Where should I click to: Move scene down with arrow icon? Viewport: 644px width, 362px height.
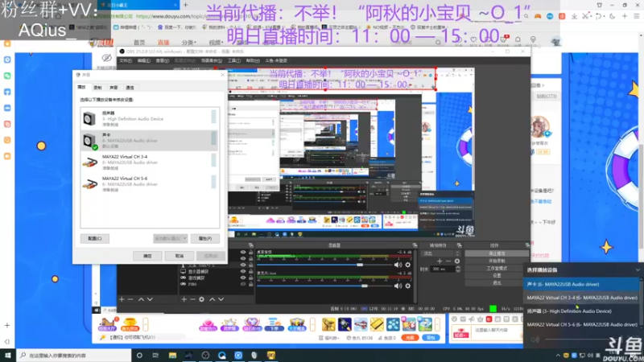pos(150,299)
